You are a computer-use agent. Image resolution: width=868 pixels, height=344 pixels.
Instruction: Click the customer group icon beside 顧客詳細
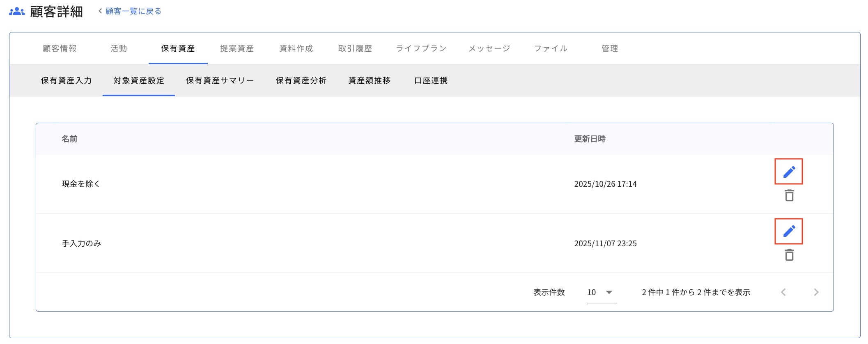(17, 11)
